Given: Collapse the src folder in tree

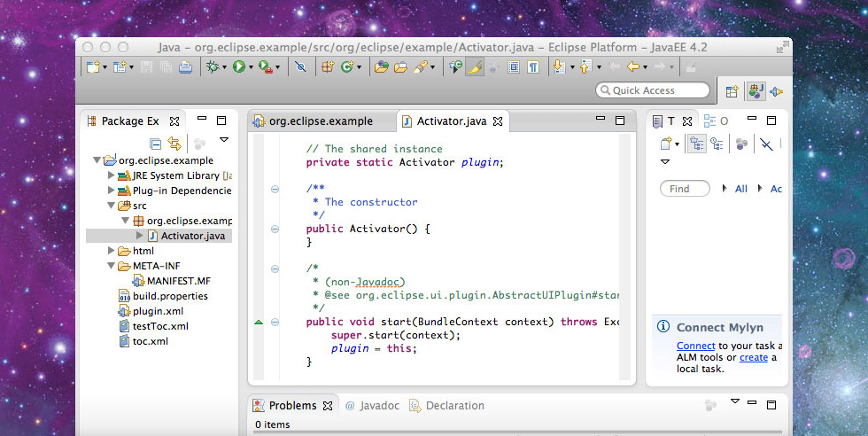Looking at the screenshot, I should (x=111, y=206).
